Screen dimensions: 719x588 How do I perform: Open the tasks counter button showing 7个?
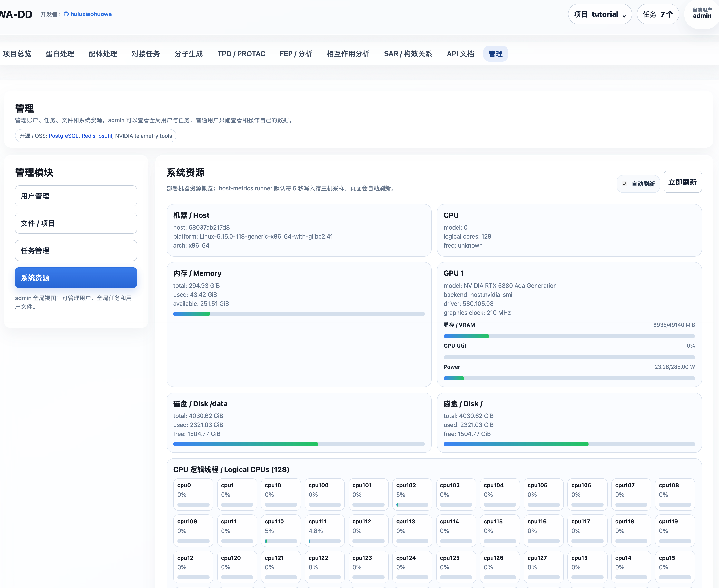(x=658, y=14)
